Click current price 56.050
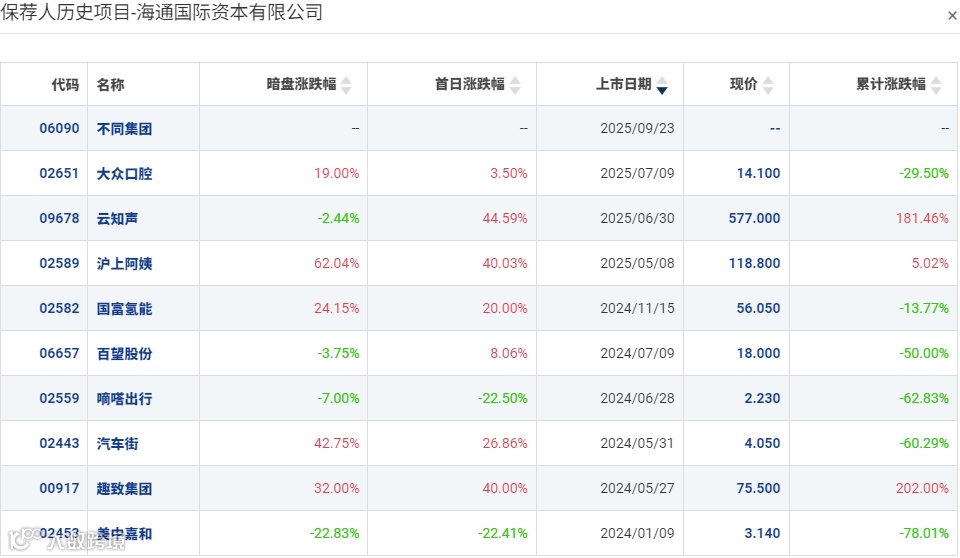This screenshot has width=960, height=558. [x=758, y=308]
